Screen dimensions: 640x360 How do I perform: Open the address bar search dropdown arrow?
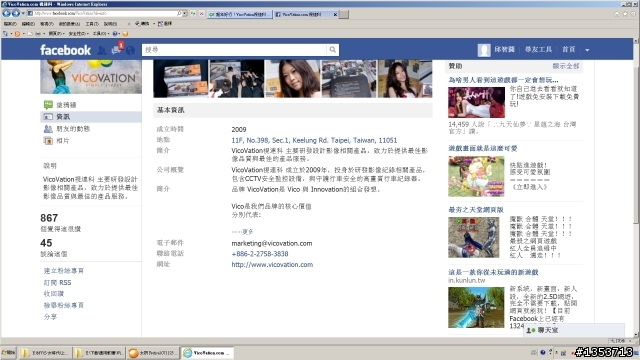184,13
